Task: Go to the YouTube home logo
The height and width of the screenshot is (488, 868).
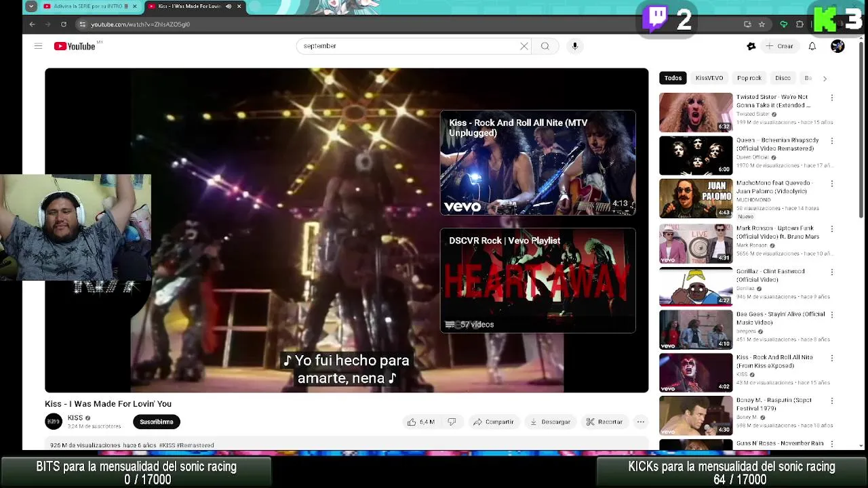Action: coord(75,46)
